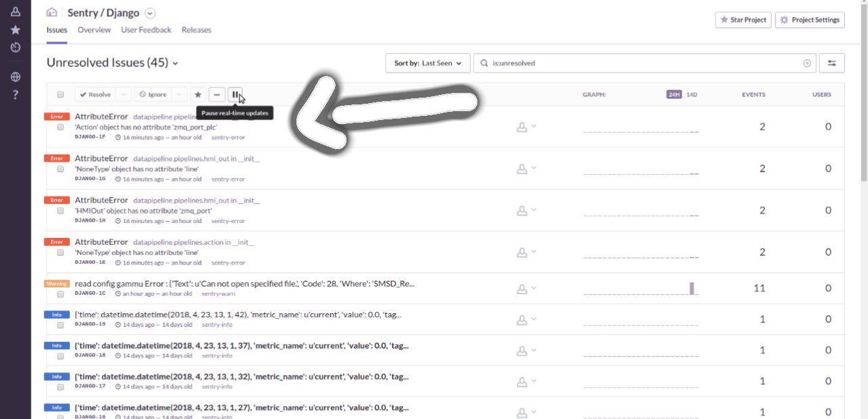Click the project home icon beside Sentry
The width and height of the screenshot is (868, 419).
(x=52, y=13)
